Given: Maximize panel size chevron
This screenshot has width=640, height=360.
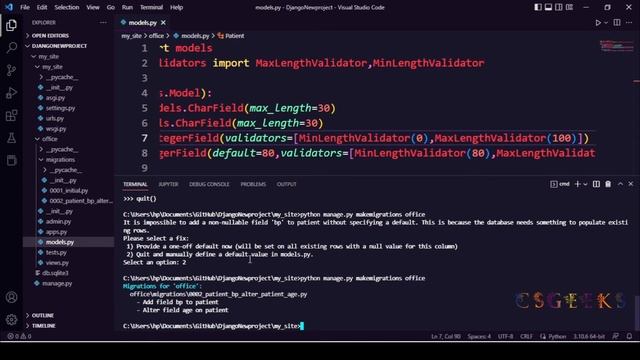Looking at the screenshot, I should (620, 184).
